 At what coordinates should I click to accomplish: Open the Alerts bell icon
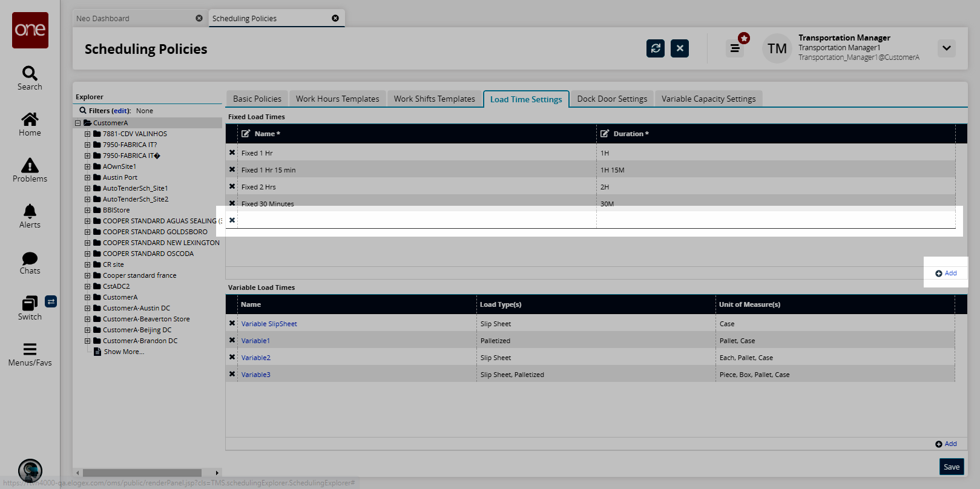pos(30,212)
